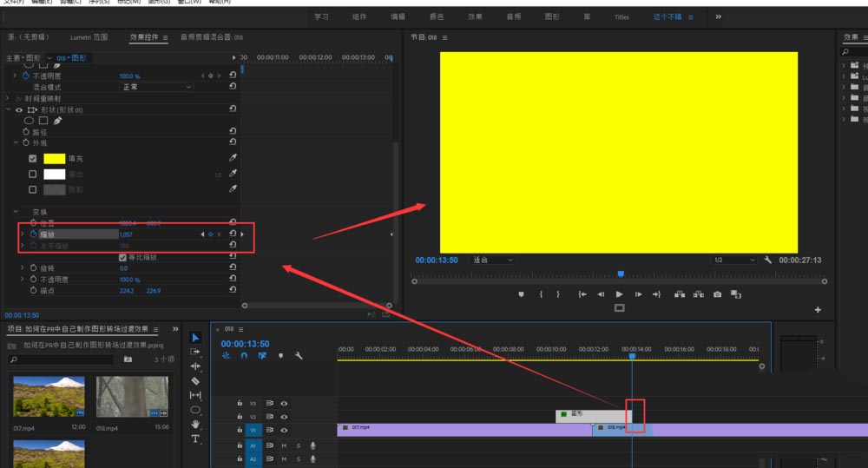Image resolution: width=868 pixels, height=468 pixels.
Task: Reset the 缩放 (scale) parameter
Action: tap(233, 234)
